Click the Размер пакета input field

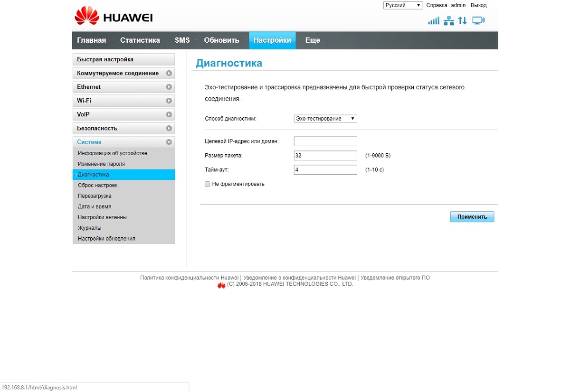[325, 156]
